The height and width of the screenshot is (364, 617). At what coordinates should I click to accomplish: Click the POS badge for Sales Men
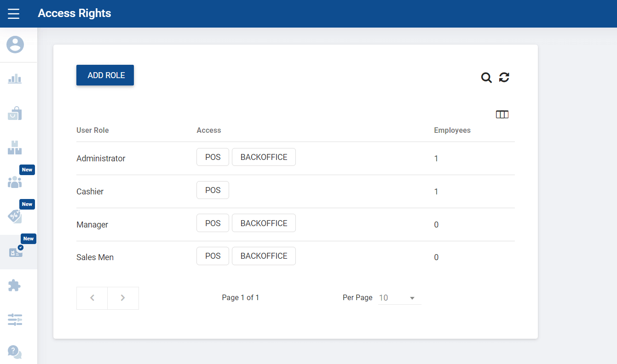coord(213,256)
